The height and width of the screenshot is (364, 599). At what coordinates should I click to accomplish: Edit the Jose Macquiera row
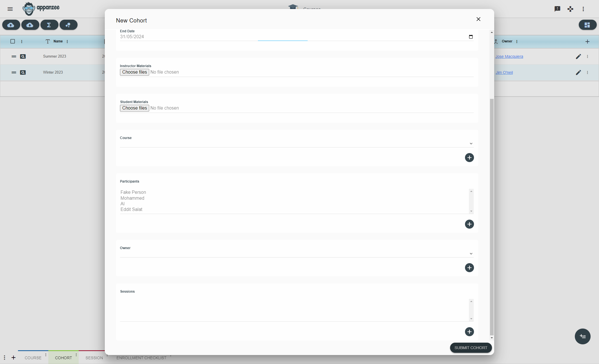click(x=578, y=56)
